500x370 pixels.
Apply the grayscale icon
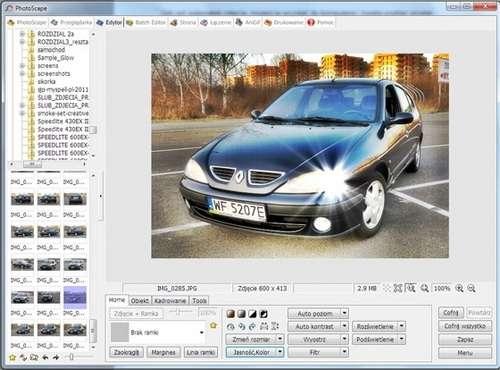point(242,314)
